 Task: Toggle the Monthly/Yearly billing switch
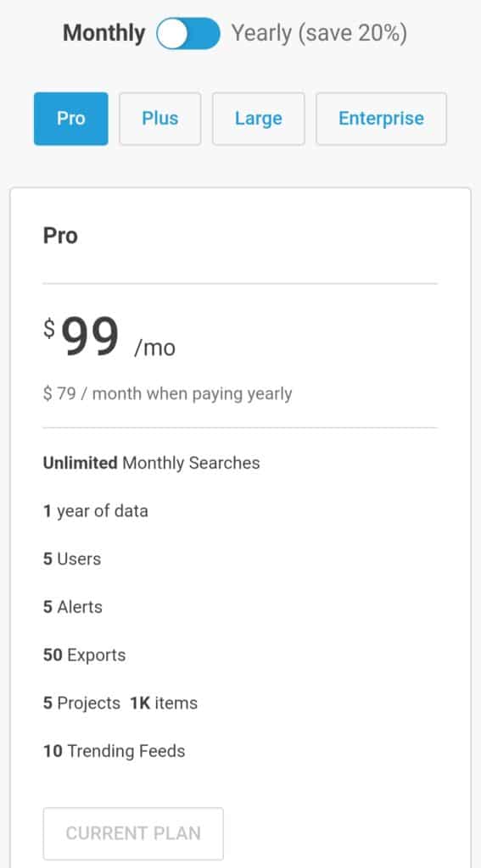click(188, 33)
